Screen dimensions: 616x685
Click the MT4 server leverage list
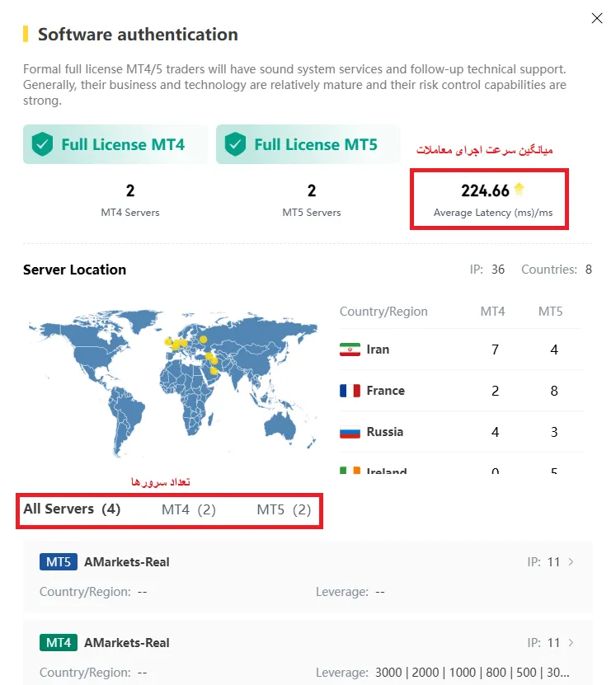point(471,672)
